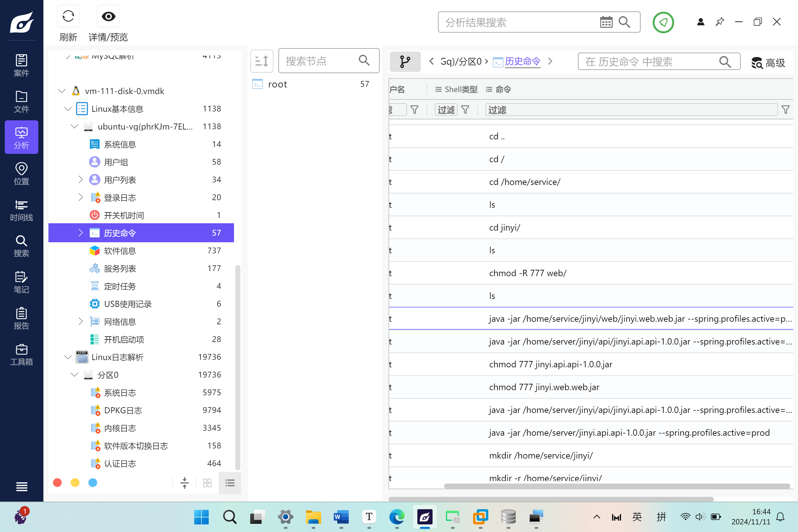The height and width of the screenshot is (532, 798).
Task: Collapse the 分区0 node
Action: tap(74, 375)
